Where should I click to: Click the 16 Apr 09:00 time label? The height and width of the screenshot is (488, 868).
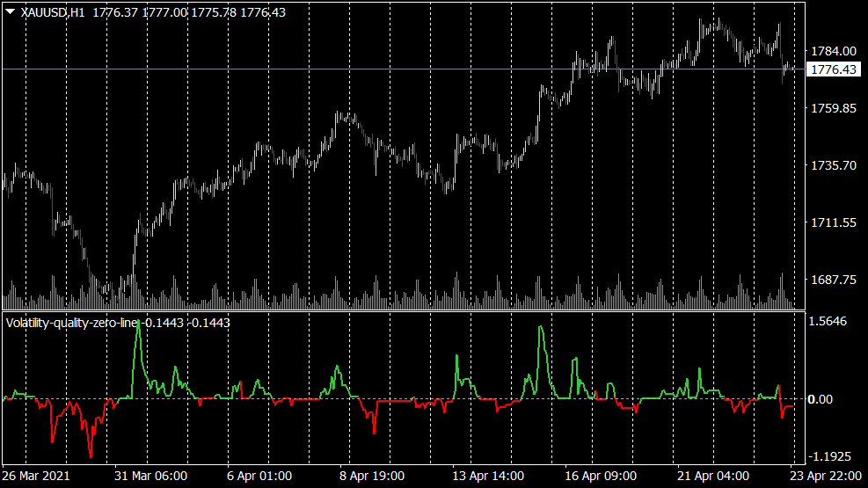(600, 476)
